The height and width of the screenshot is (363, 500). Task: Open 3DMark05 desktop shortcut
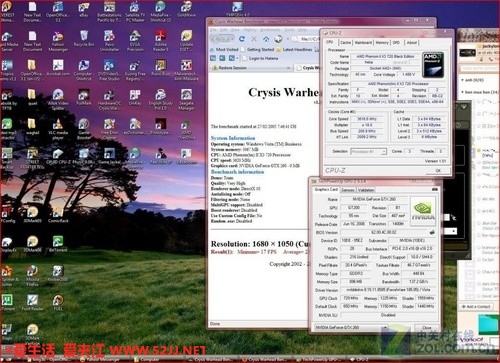coord(32,214)
